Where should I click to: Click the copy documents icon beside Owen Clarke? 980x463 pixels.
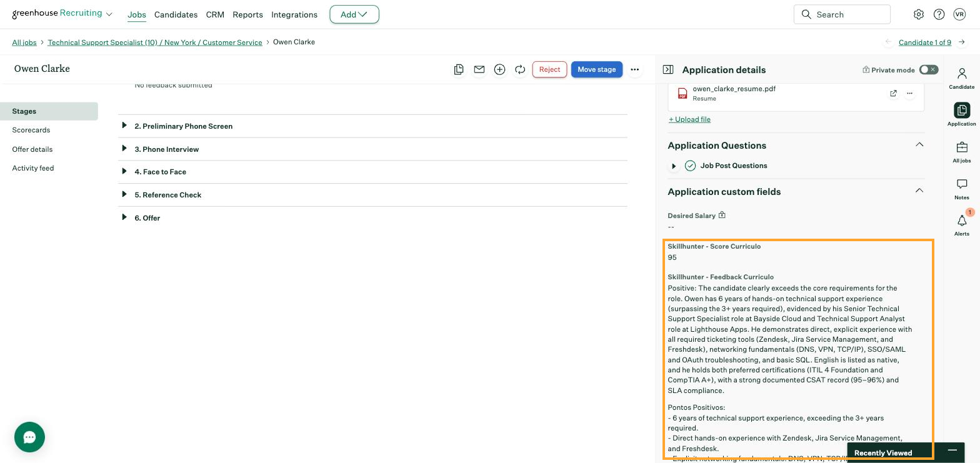tap(459, 69)
